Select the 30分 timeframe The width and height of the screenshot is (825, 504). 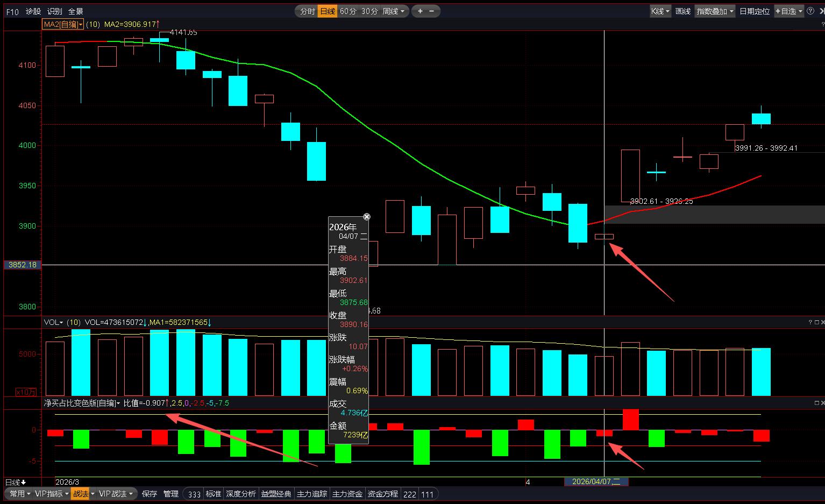[369, 11]
